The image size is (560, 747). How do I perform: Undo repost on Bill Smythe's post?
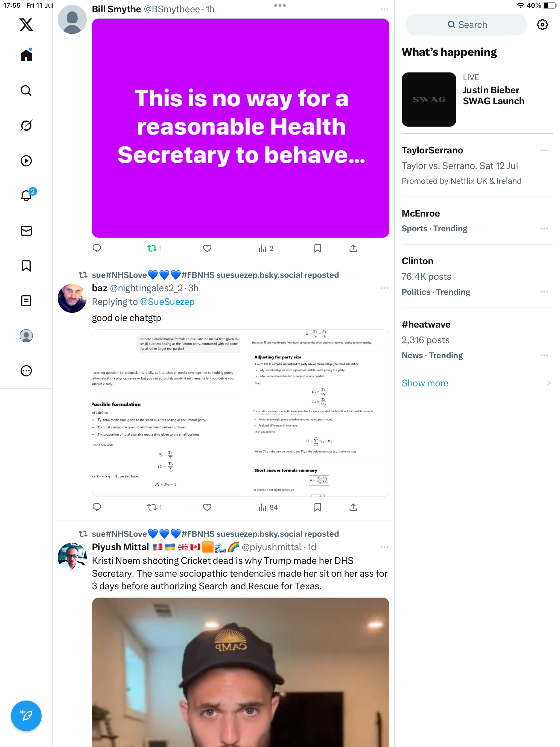155,249
